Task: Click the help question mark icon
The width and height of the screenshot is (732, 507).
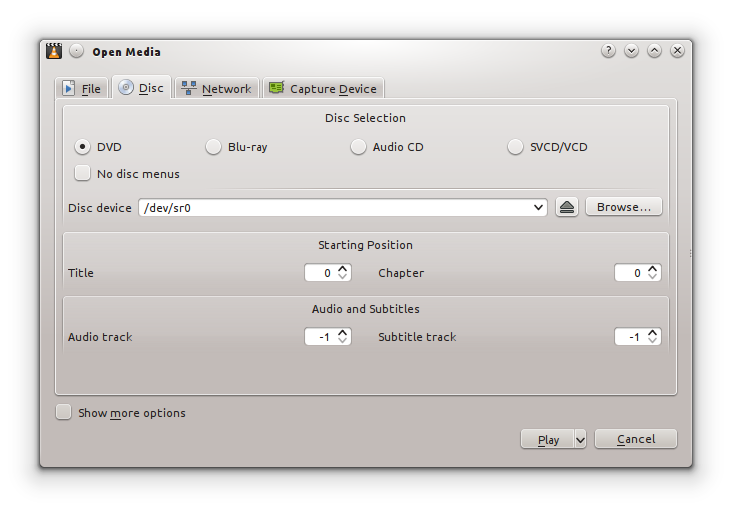Action: pos(608,51)
